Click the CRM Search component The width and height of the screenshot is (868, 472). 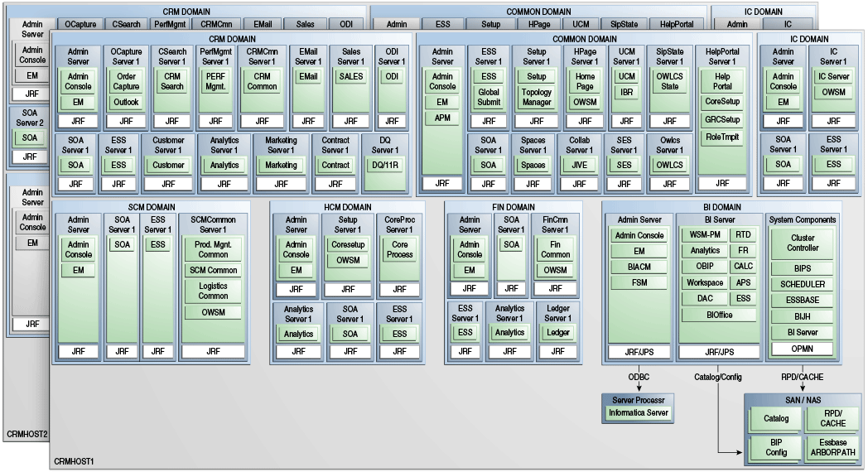tap(172, 81)
